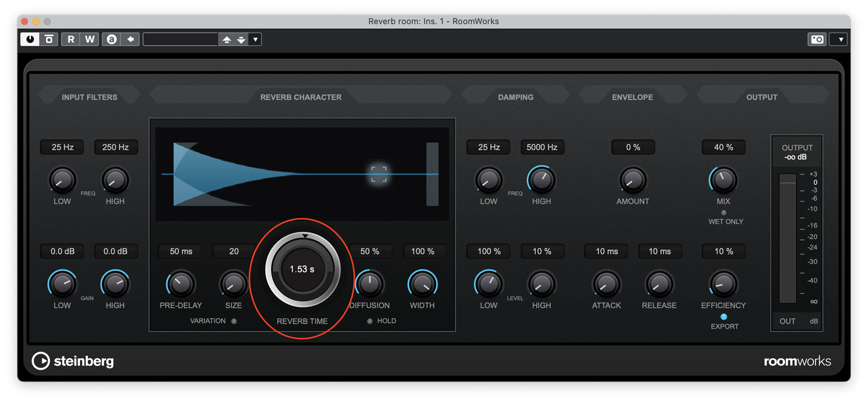Image resolution: width=868 pixels, height=402 pixels.
Task: Click the Envelope ATTACK knob
Action: click(606, 284)
